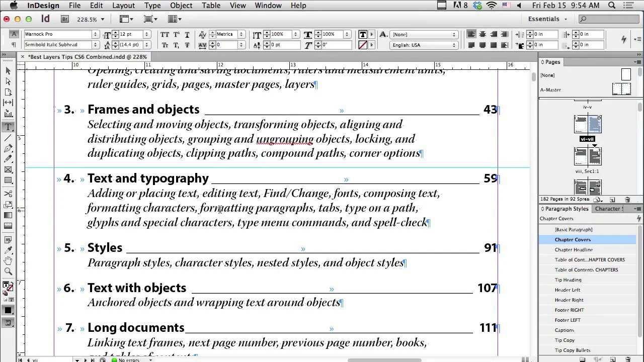Open the Object menu
The height and width of the screenshot is (362, 644).
(x=181, y=6)
